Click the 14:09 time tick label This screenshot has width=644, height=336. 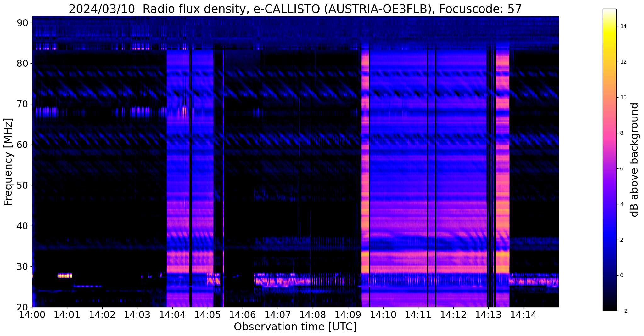(348, 315)
